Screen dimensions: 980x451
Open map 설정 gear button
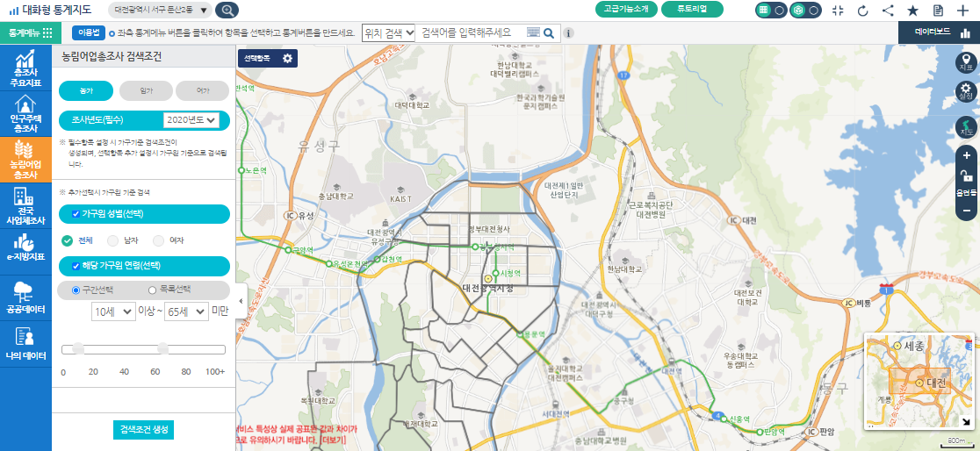(966, 91)
